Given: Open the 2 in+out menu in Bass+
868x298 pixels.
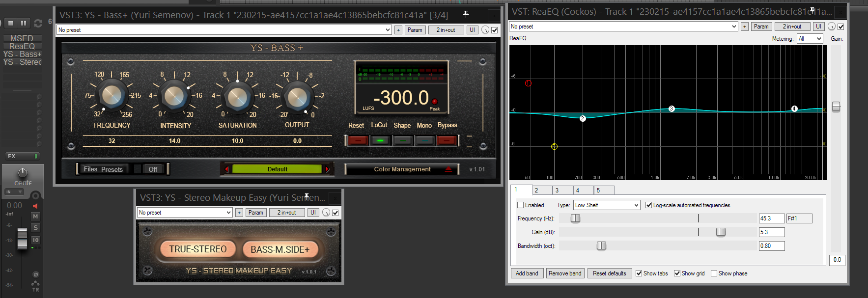Looking at the screenshot, I should click(446, 30).
